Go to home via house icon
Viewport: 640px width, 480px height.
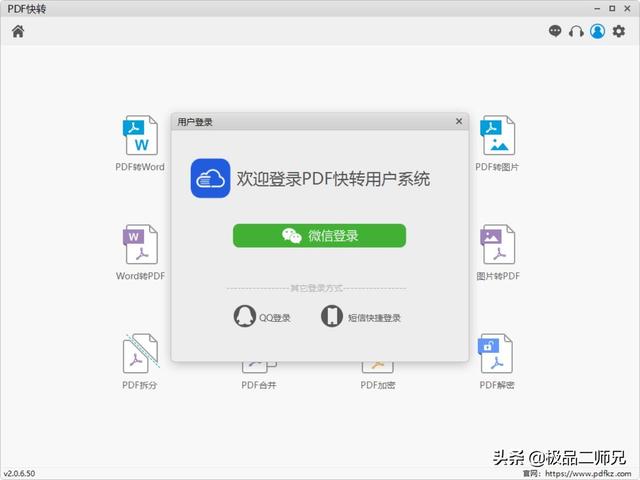coord(18,31)
